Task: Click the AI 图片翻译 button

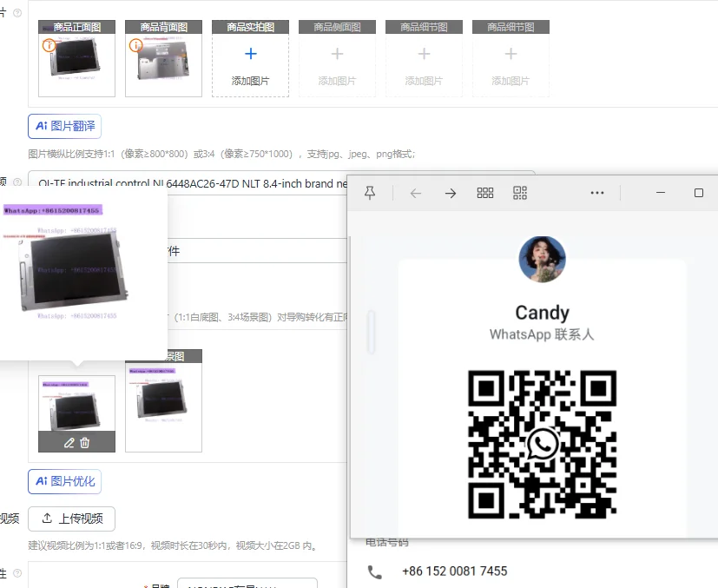Action: (x=65, y=126)
